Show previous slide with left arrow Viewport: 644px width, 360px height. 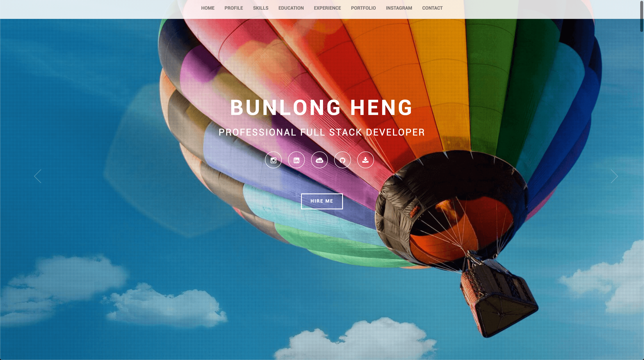38,176
